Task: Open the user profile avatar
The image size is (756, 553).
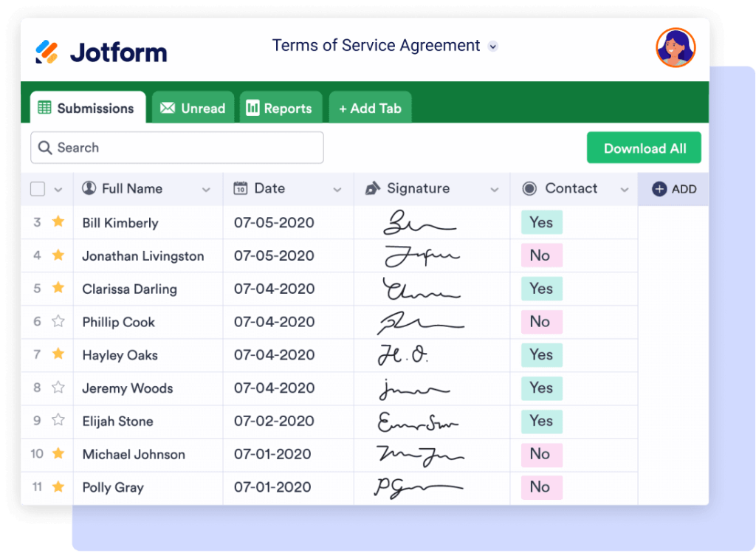Action: coord(676,47)
